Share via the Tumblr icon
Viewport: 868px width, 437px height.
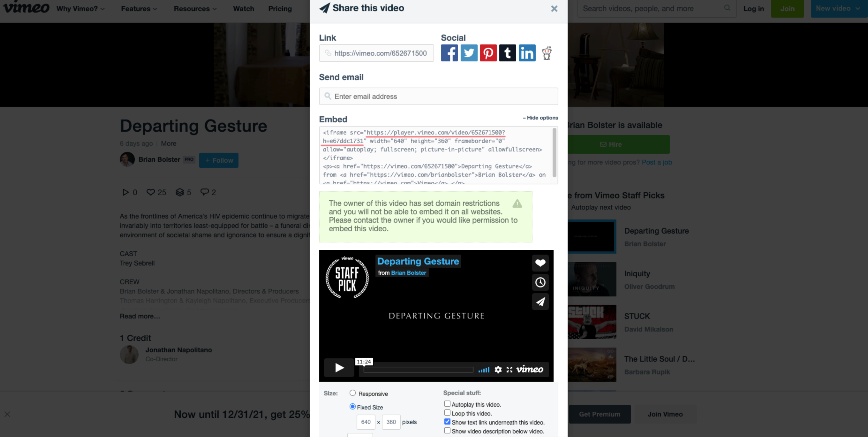pyautogui.click(x=508, y=53)
